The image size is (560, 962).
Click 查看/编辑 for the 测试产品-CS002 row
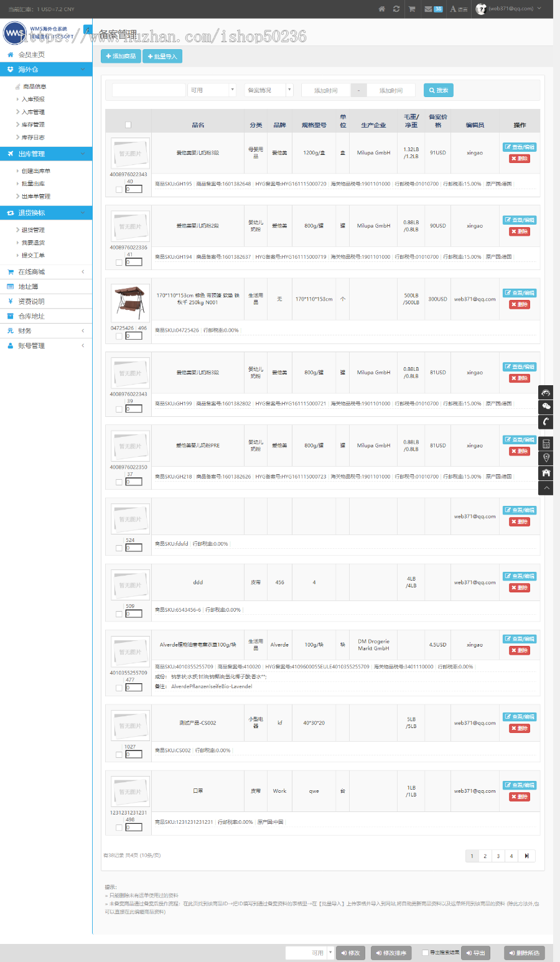coord(520,717)
